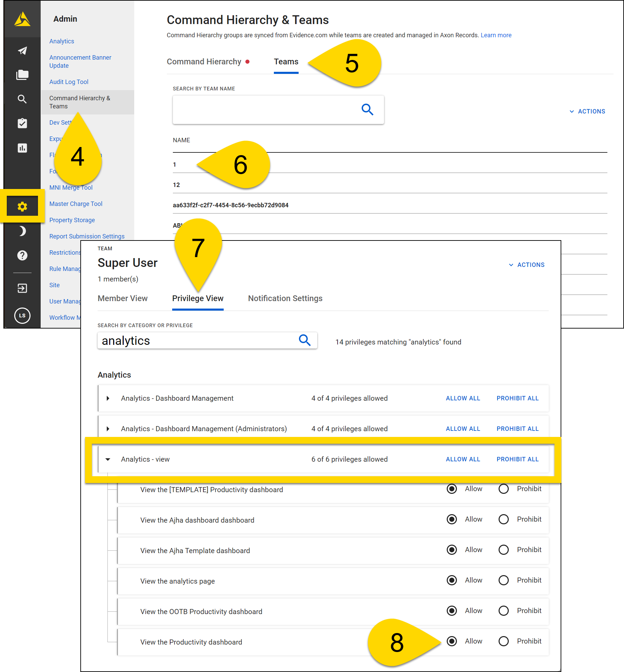
Task: Open the Notification Settings tab
Action: (285, 298)
